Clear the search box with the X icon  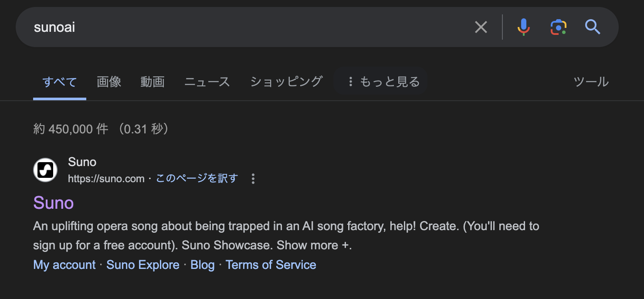[x=481, y=27]
